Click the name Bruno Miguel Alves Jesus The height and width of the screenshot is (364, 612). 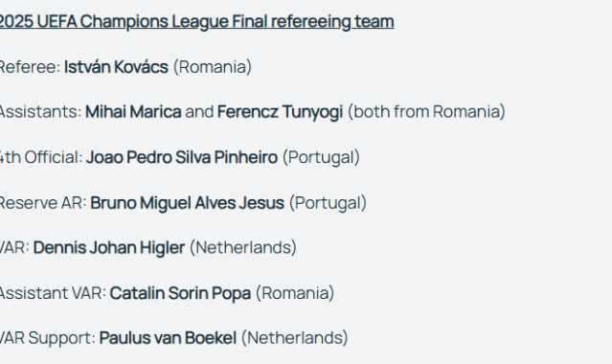point(188,203)
